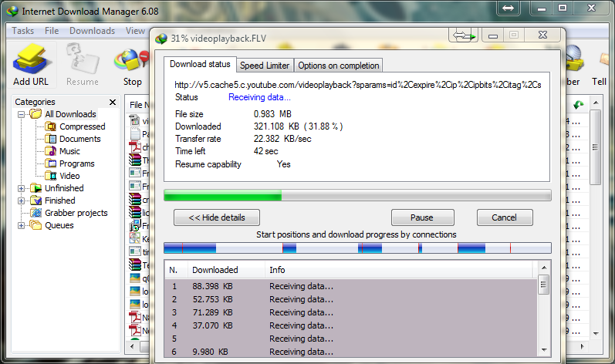Click the IDM logo in download dialog title
This screenshot has height=364, width=615.
pyautogui.click(x=161, y=39)
